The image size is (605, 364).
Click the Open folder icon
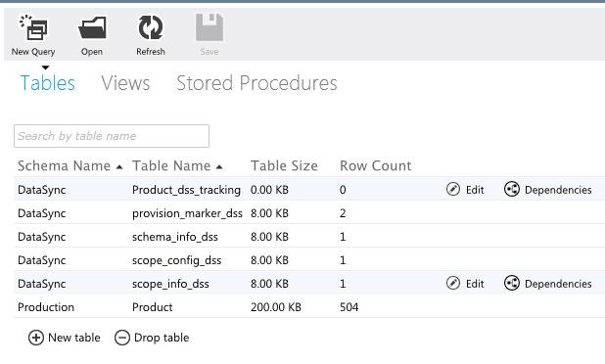pos(92,27)
